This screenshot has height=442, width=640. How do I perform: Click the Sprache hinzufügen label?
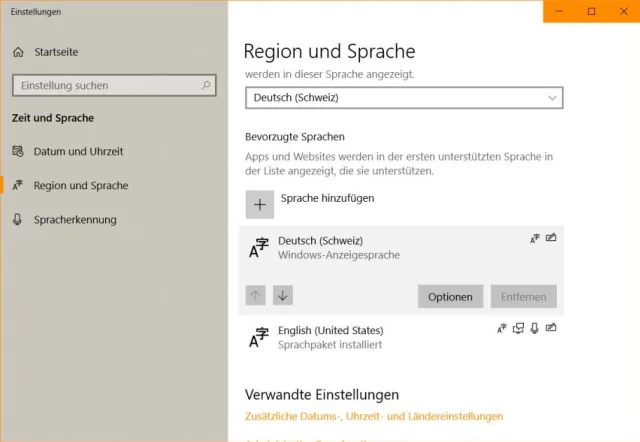pyautogui.click(x=327, y=199)
